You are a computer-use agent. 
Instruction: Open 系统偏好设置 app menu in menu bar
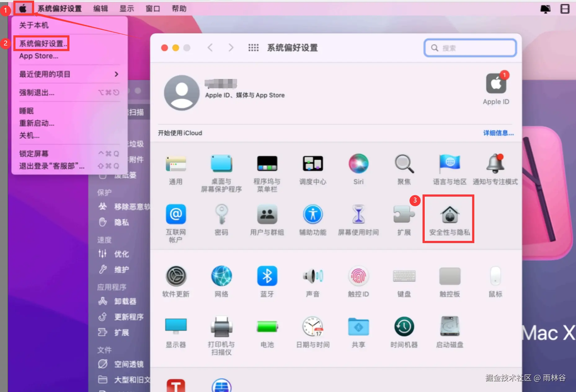click(60, 9)
